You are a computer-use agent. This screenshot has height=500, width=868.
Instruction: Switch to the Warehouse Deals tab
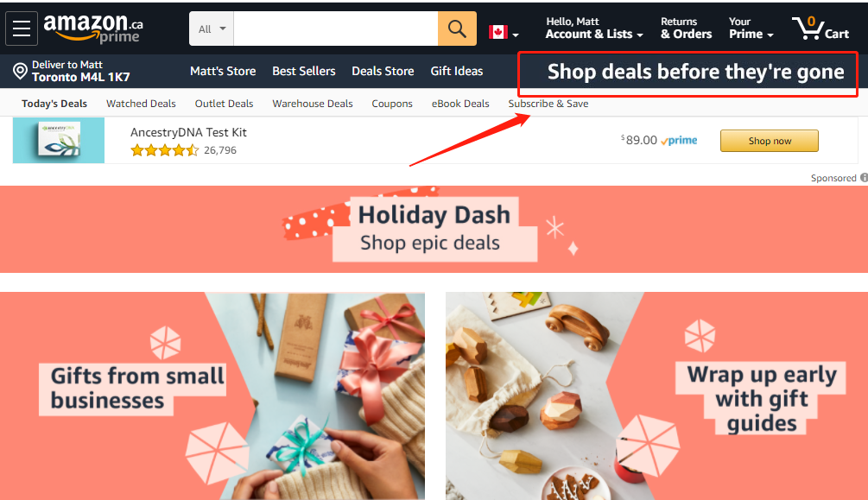[312, 104]
